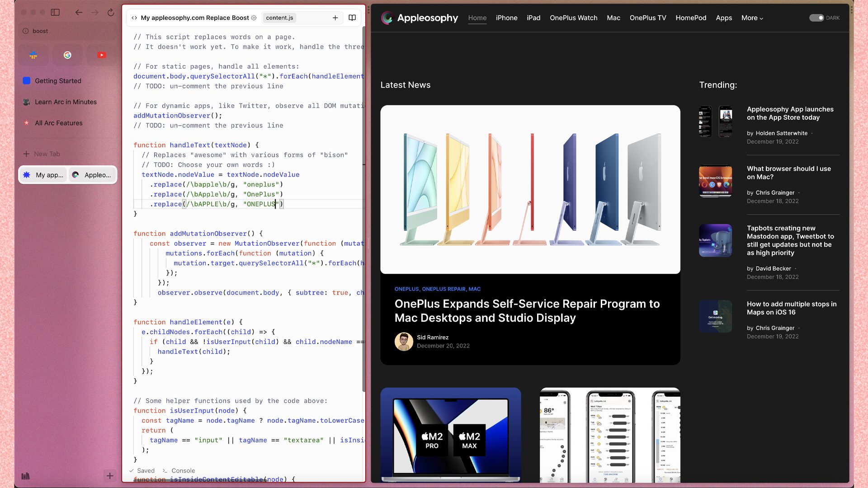Go back with the back arrow
Screen dimensions: 868x488
79,12
